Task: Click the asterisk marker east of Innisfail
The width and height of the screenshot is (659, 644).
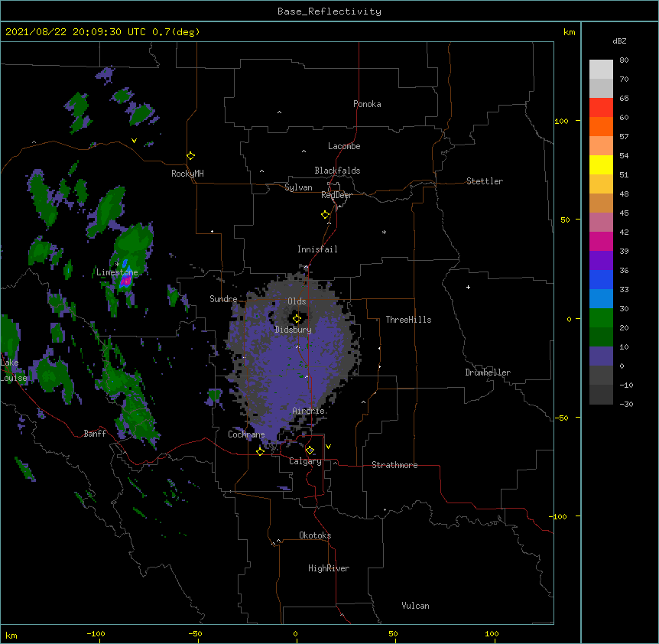Action: [x=384, y=232]
